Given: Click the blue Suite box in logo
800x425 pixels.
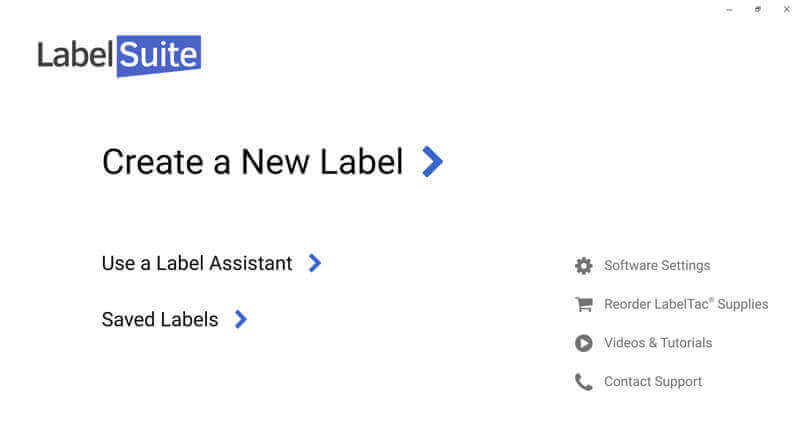Looking at the screenshot, I should [158, 55].
